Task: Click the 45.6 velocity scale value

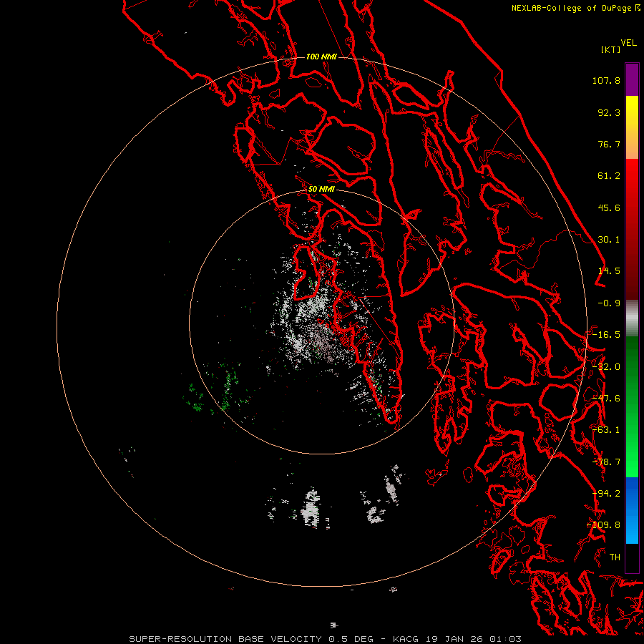Action: tap(609, 208)
